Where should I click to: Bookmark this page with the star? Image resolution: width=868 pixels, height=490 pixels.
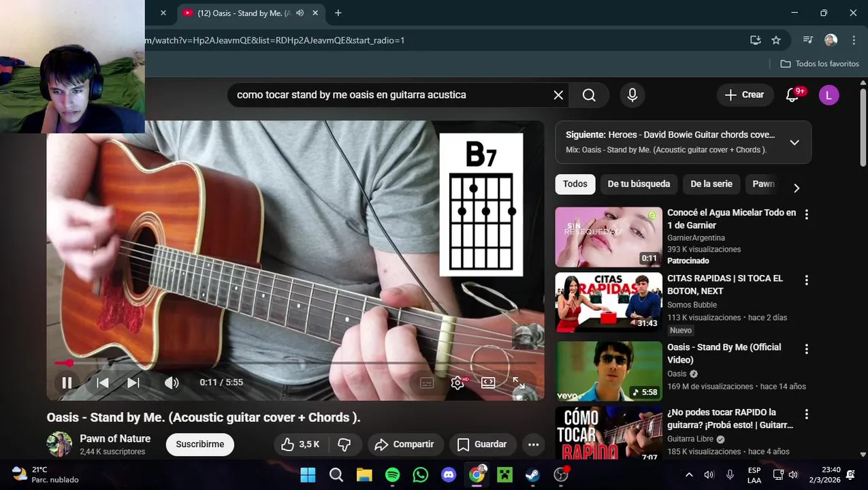(776, 40)
